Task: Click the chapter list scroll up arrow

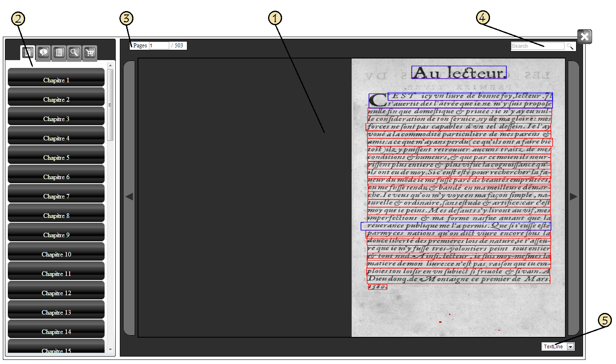Action: click(110, 65)
